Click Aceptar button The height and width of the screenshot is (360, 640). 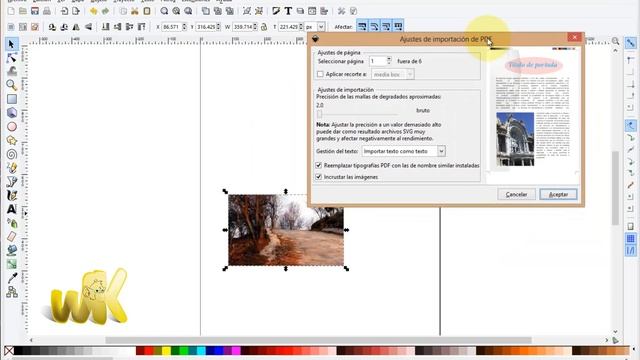click(558, 194)
